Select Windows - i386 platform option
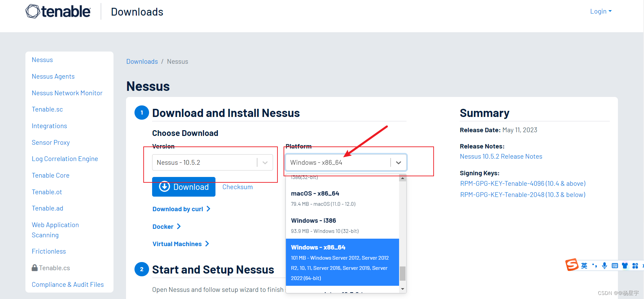The image size is (644, 299). tap(342, 225)
